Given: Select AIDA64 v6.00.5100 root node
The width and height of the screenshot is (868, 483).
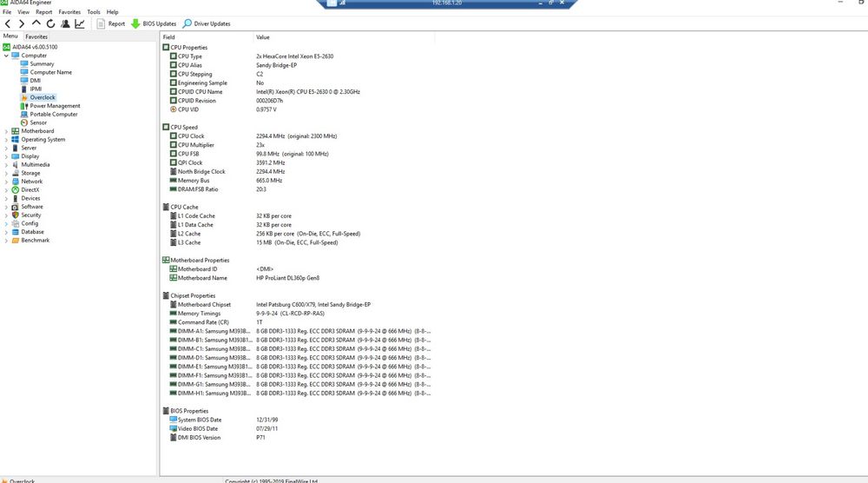Looking at the screenshot, I should point(35,47).
